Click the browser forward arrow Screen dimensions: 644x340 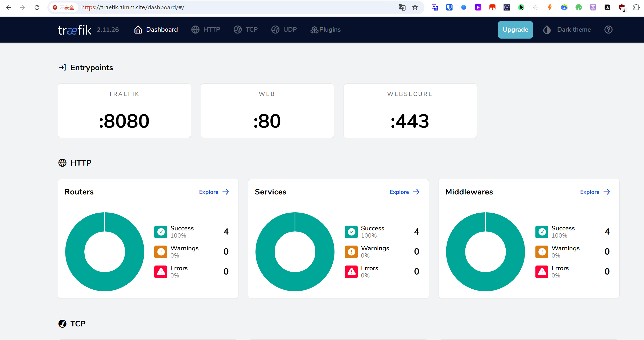23,7
